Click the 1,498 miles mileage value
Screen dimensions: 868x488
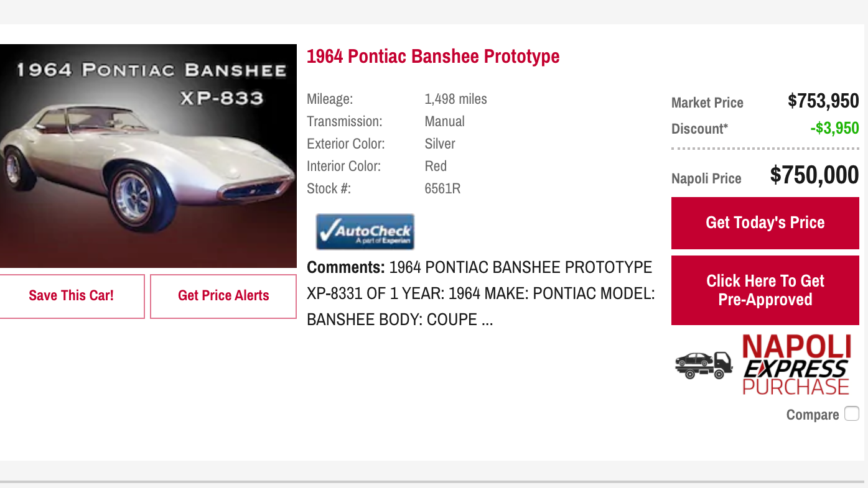(455, 99)
